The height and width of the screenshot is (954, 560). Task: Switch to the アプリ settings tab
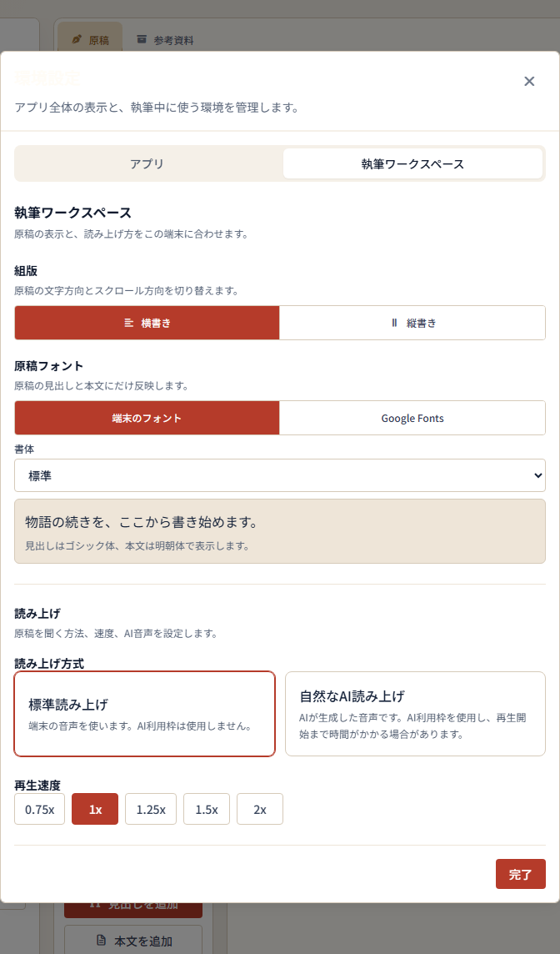[x=147, y=163]
